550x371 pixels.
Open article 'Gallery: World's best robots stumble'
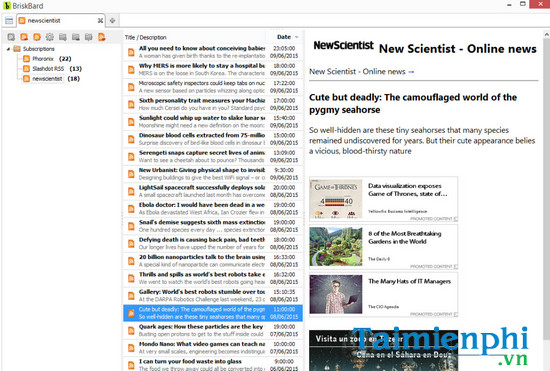click(x=213, y=295)
